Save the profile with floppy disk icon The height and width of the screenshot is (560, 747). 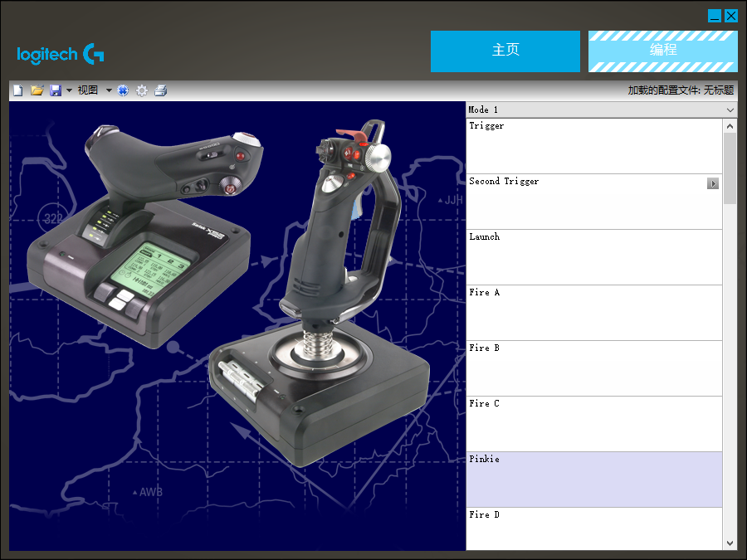(x=56, y=90)
